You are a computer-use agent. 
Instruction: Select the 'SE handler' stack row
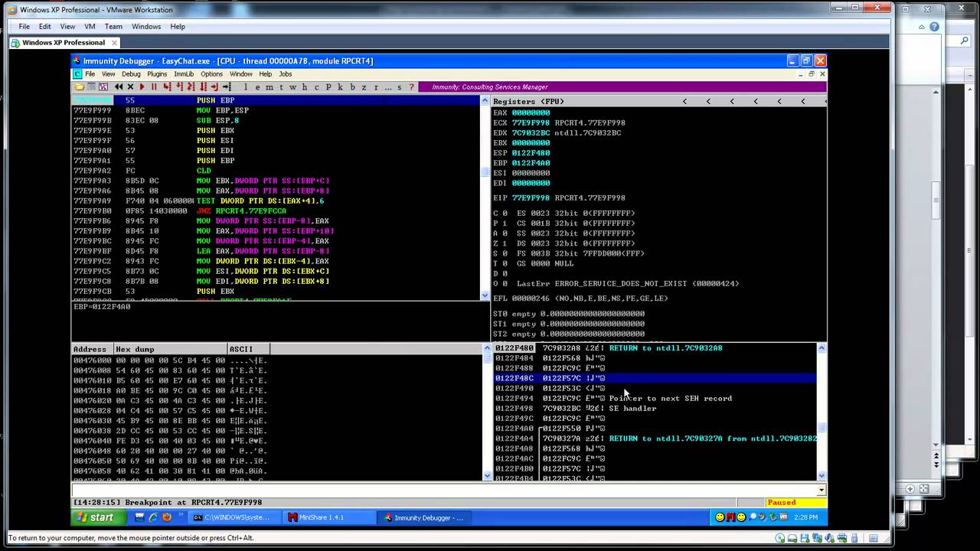pyautogui.click(x=655, y=408)
